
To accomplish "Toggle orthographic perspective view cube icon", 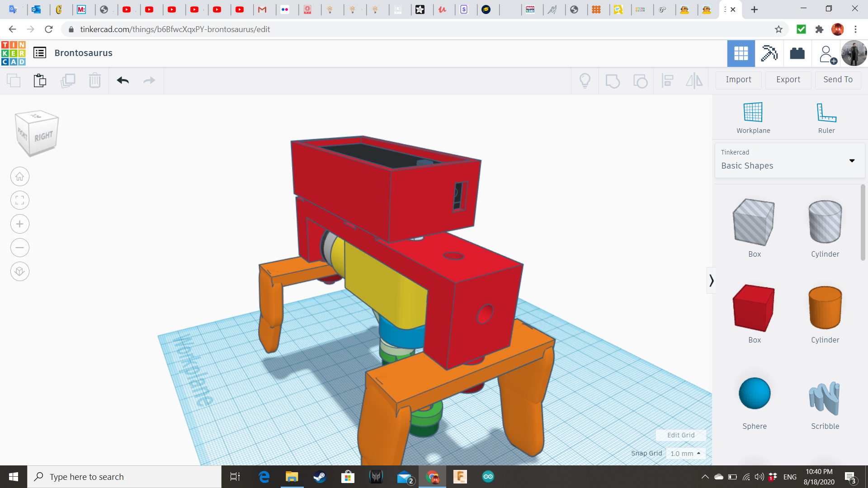I will (19, 272).
